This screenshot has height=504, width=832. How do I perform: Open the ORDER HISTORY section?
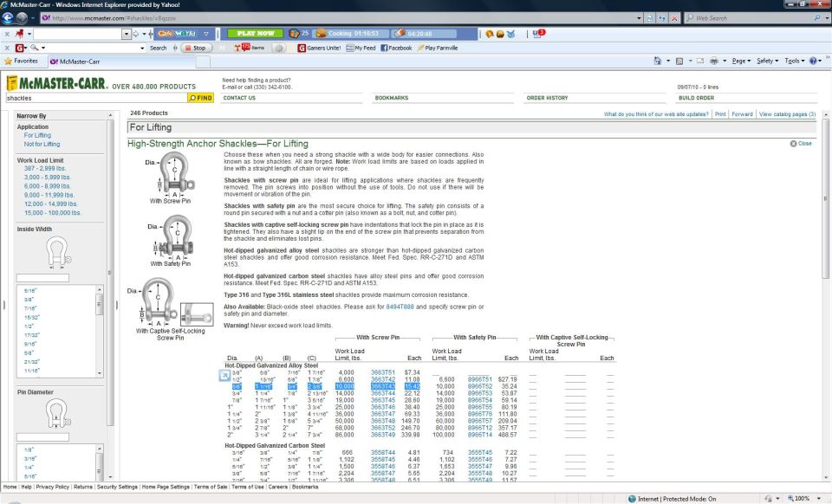pyautogui.click(x=547, y=98)
